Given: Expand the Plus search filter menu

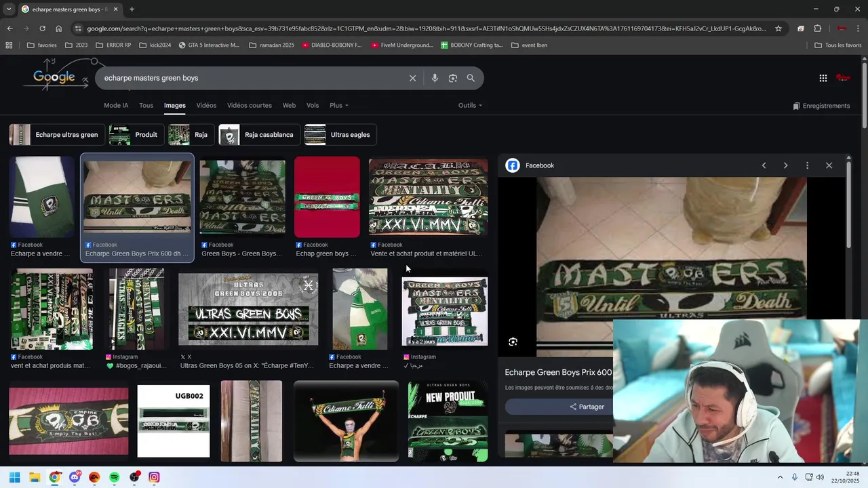Looking at the screenshot, I should (338, 106).
